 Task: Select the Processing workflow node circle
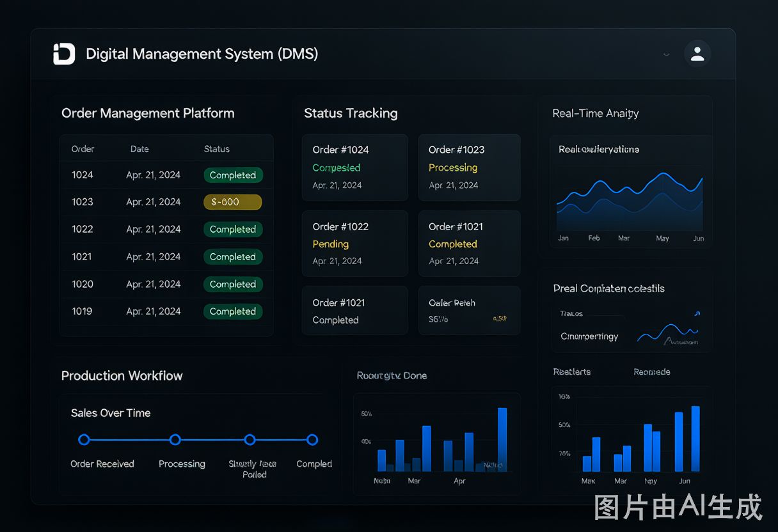175,440
